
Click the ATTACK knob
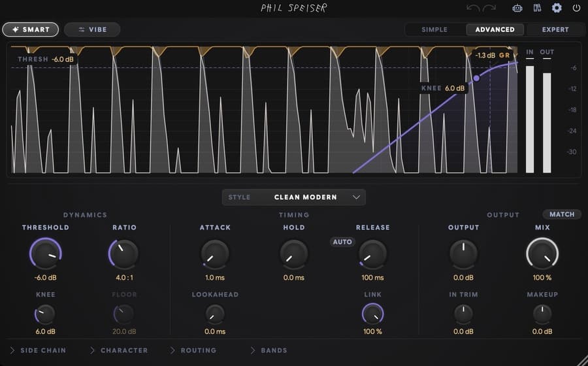[x=215, y=254]
